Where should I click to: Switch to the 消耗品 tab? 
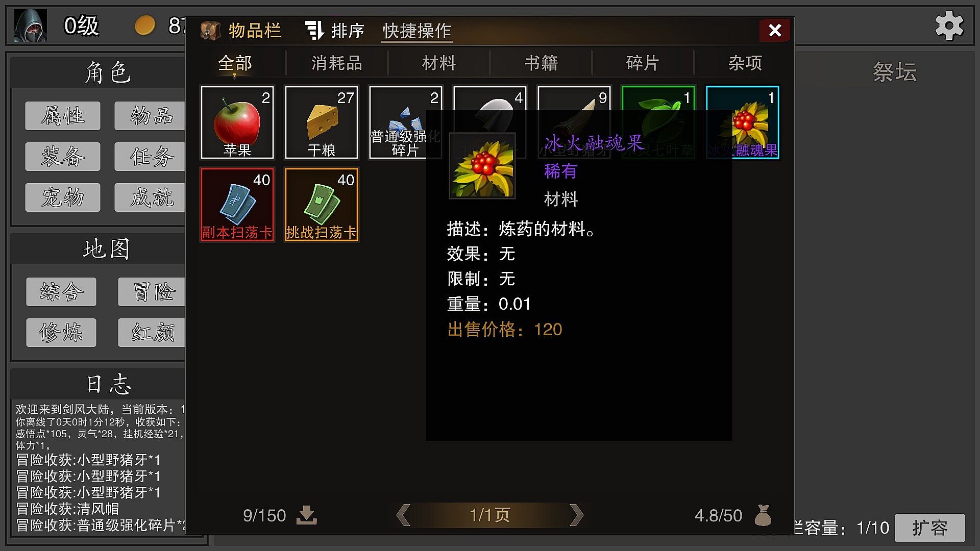click(337, 63)
